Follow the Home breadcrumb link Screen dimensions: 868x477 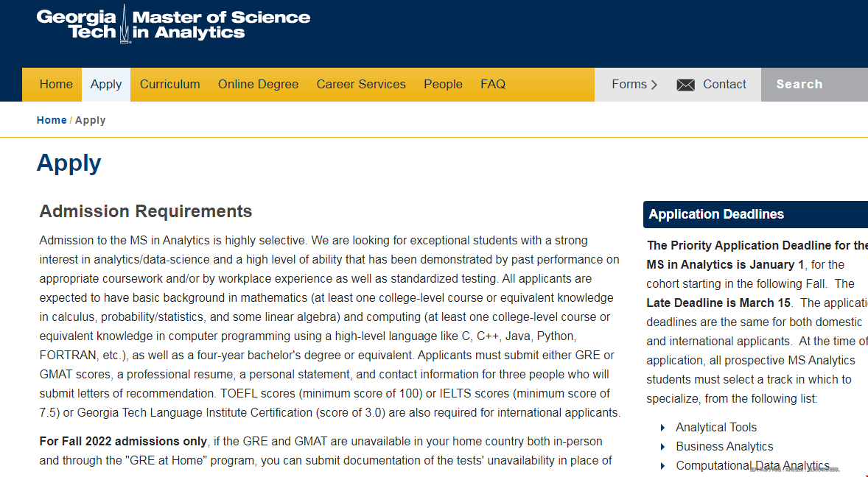[x=52, y=120]
